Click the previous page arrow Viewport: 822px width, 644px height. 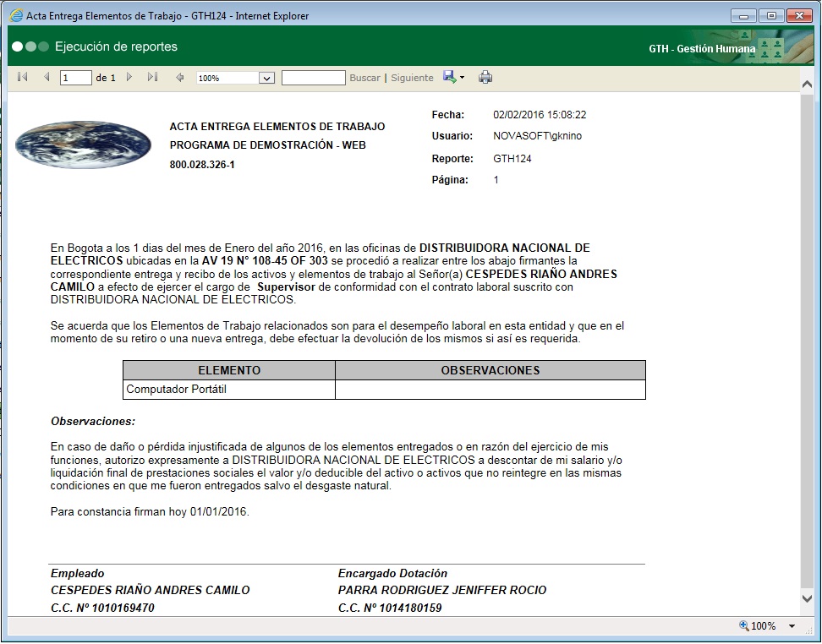[45, 77]
